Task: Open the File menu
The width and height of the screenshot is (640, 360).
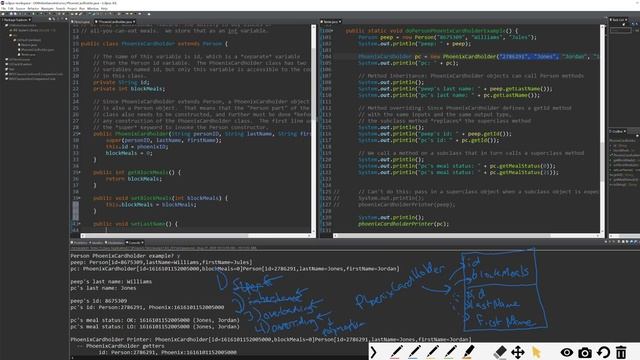Action: [x=3, y=8]
